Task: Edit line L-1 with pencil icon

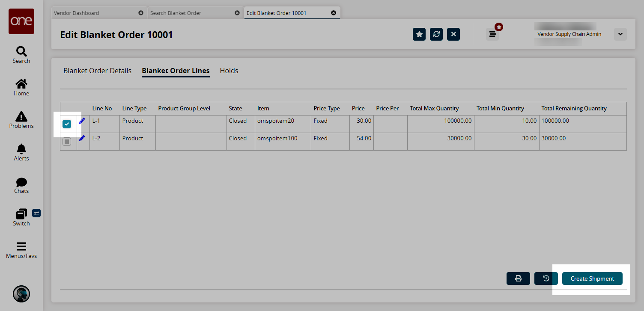Action: point(82,121)
